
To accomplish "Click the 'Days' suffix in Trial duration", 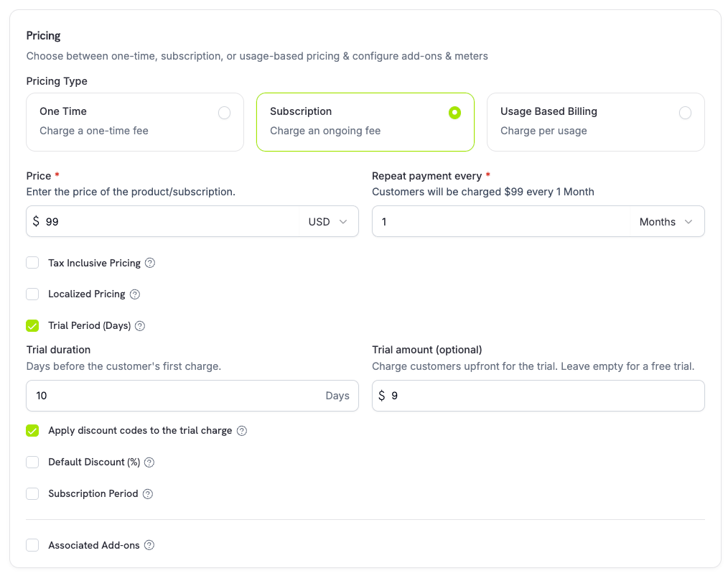I will tap(337, 396).
